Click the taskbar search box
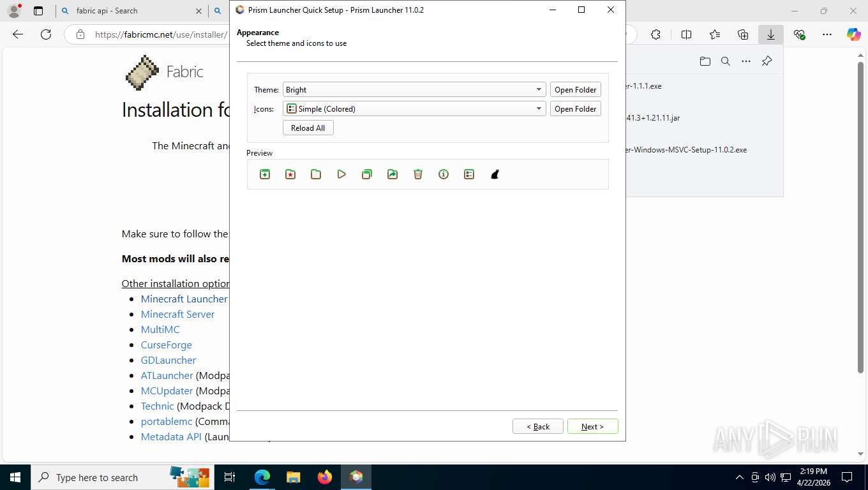This screenshot has height=490, width=868. pos(123,477)
